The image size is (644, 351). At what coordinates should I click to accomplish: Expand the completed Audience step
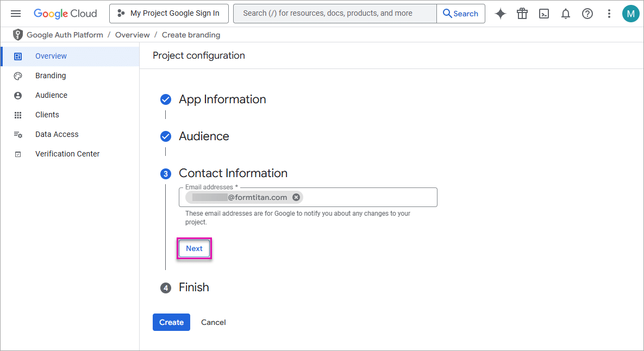(204, 136)
